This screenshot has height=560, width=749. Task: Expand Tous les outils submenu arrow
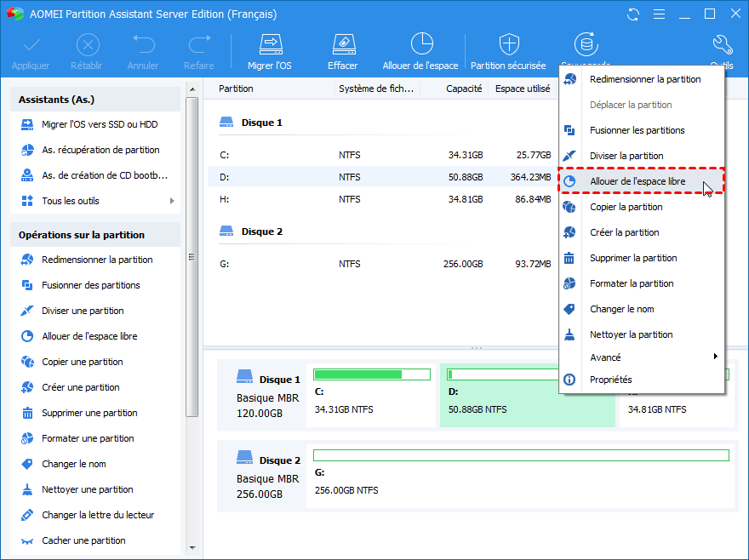(x=172, y=201)
